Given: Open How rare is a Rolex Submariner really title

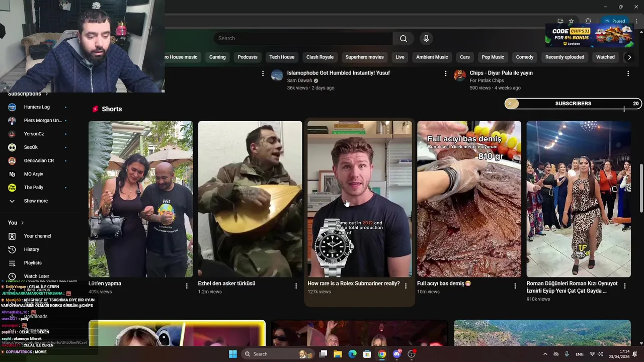Looking at the screenshot, I should 354,284.
